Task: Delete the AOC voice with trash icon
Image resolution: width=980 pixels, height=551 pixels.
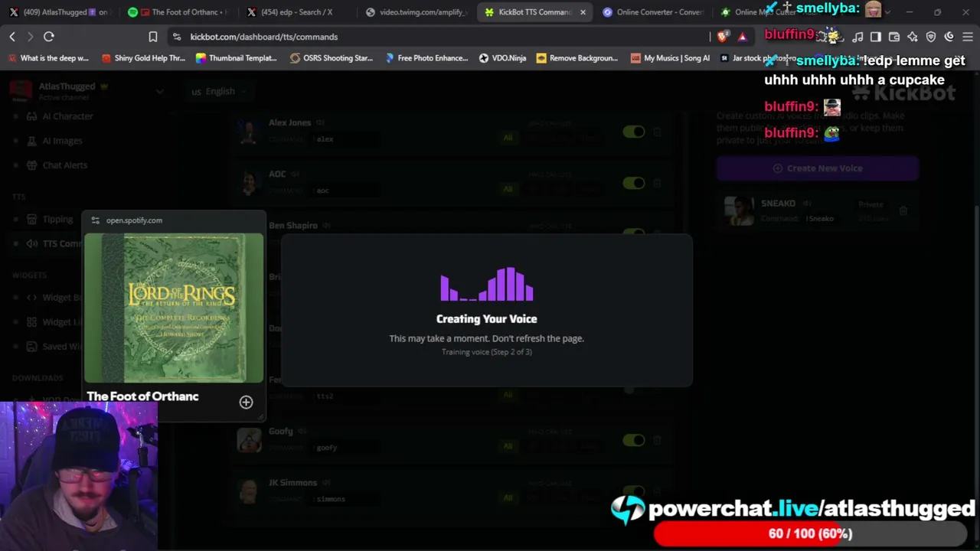Action: coord(657,184)
